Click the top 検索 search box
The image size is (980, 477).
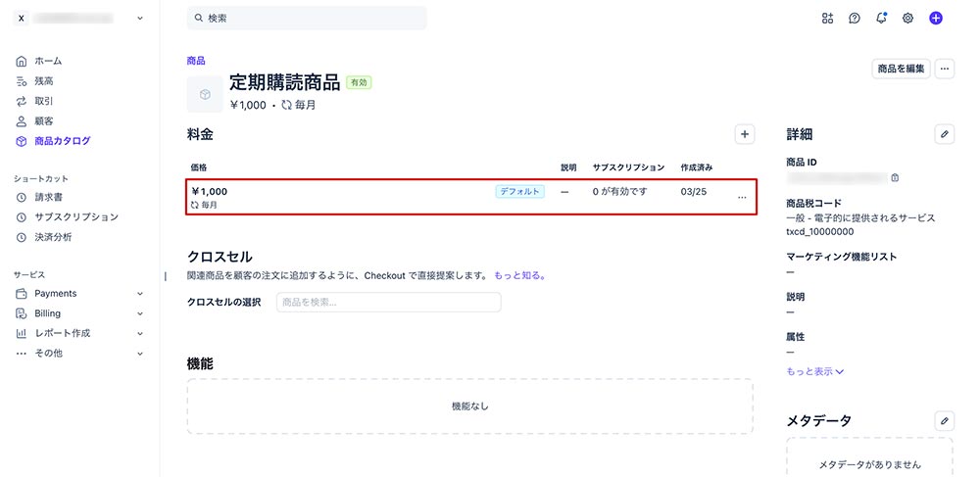click(307, 18)
